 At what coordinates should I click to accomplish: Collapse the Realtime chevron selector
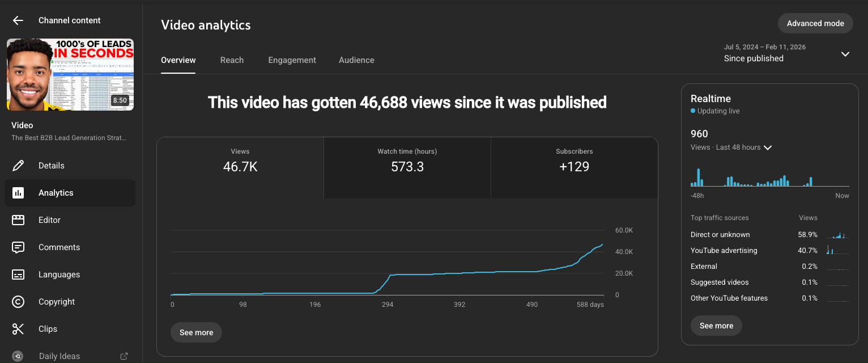click(x=768, y=147)
